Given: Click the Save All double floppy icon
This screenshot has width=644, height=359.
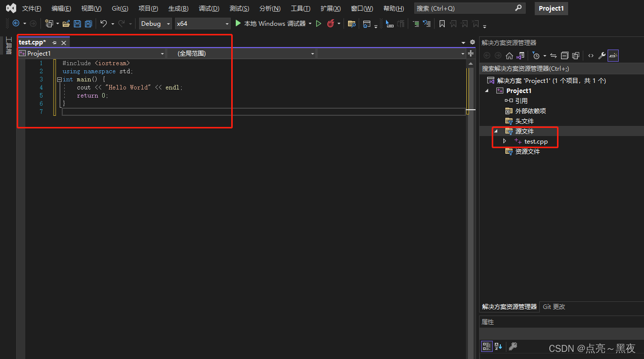Looking at the screenshot, I should pos(89,24).
